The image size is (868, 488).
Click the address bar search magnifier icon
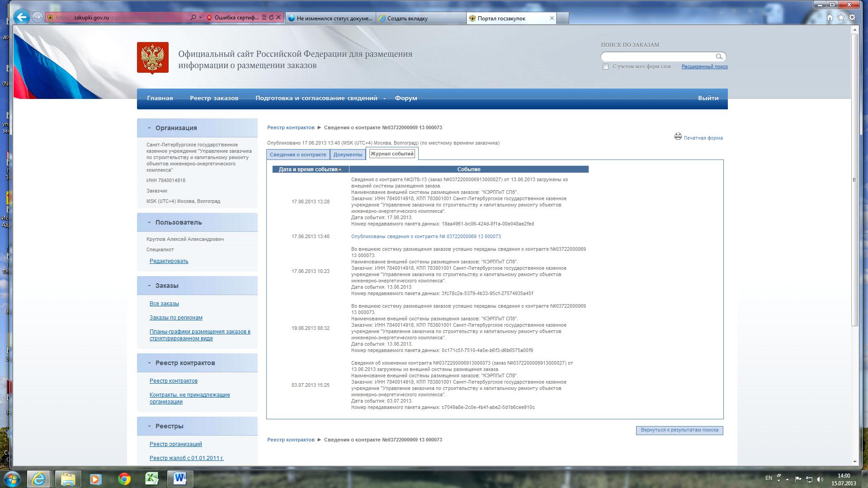pos(193,18)
